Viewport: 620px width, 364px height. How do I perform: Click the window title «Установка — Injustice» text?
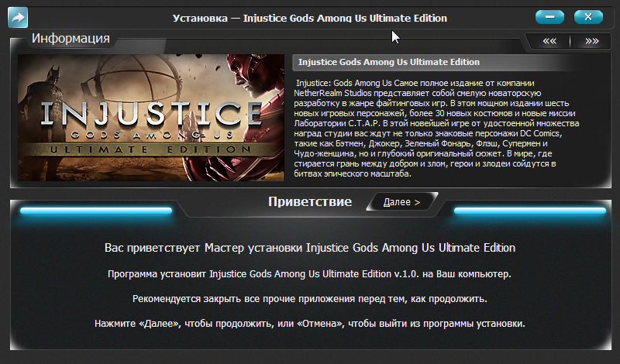tap(309, 17)
